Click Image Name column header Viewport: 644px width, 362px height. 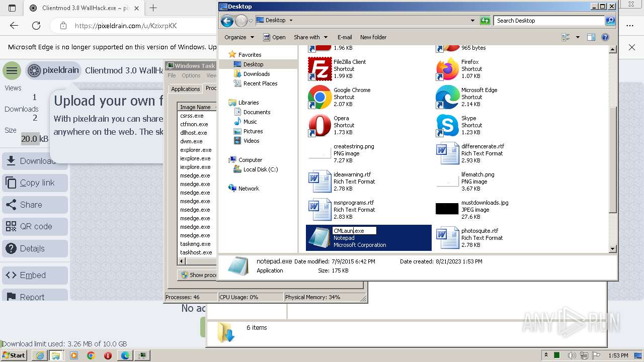coord(196,107)
